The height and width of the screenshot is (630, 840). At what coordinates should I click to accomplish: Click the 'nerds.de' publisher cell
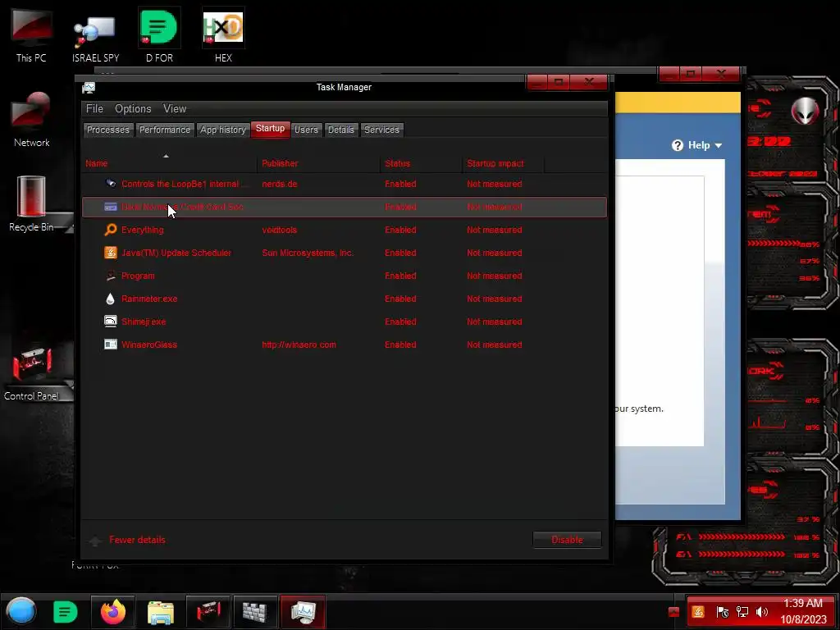pos(279,184)
